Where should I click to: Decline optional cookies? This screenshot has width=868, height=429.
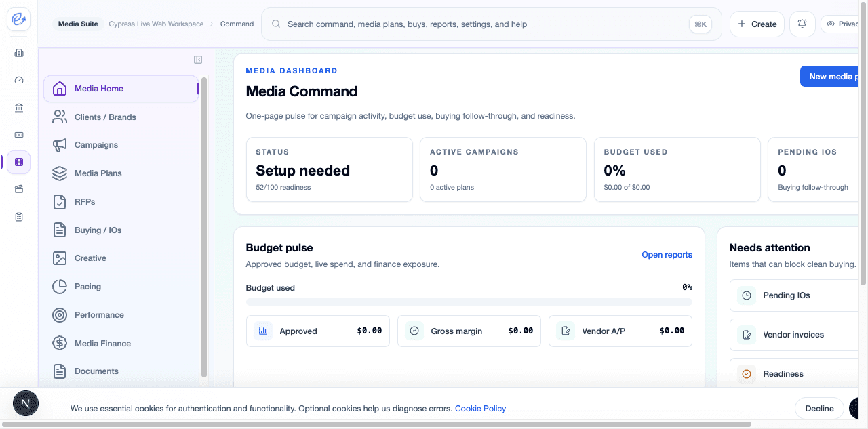(x=819, y=409)
